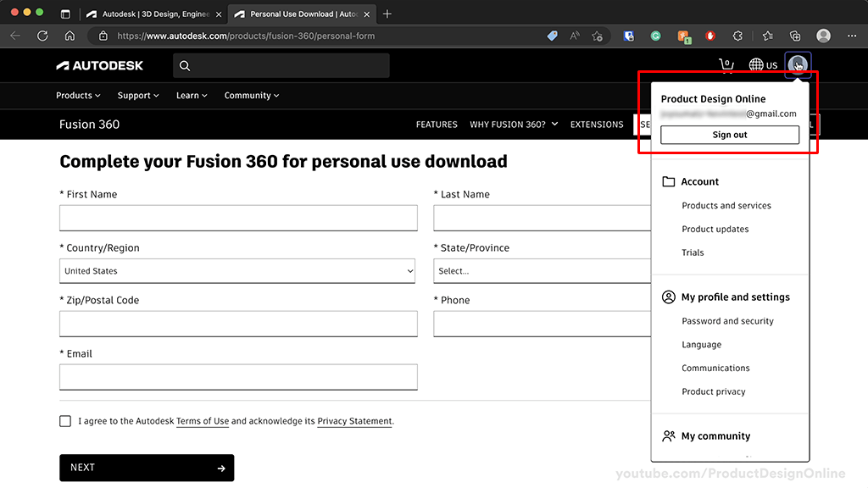Reload the page with refresh icon

pos(42,36)
